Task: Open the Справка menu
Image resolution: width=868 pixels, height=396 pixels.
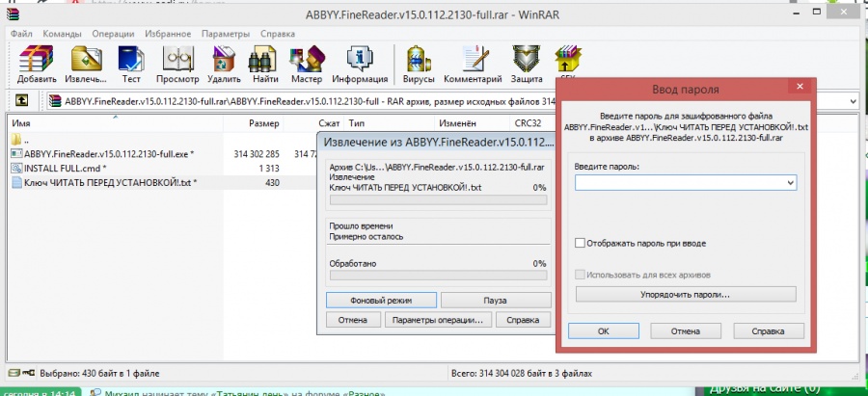Action: [x=278, y=34]
